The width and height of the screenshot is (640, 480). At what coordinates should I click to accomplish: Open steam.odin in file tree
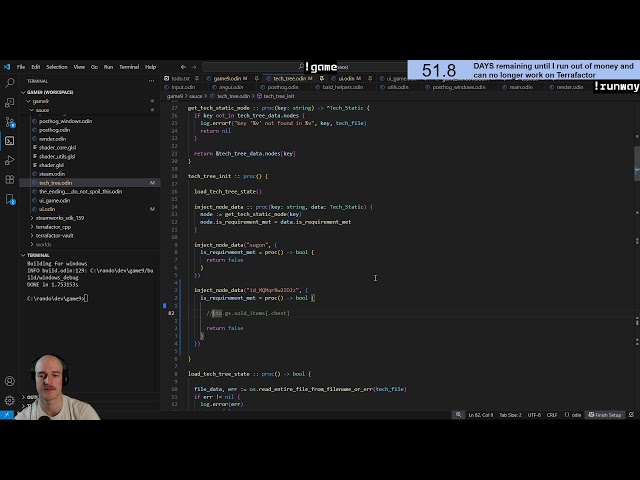tap(52, 174)
